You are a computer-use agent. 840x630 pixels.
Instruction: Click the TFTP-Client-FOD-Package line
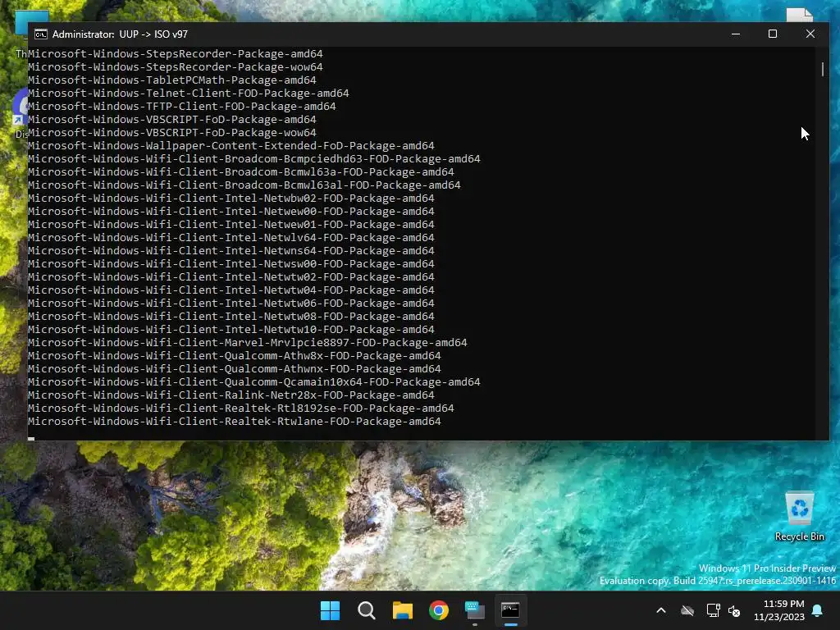[182, 106]
